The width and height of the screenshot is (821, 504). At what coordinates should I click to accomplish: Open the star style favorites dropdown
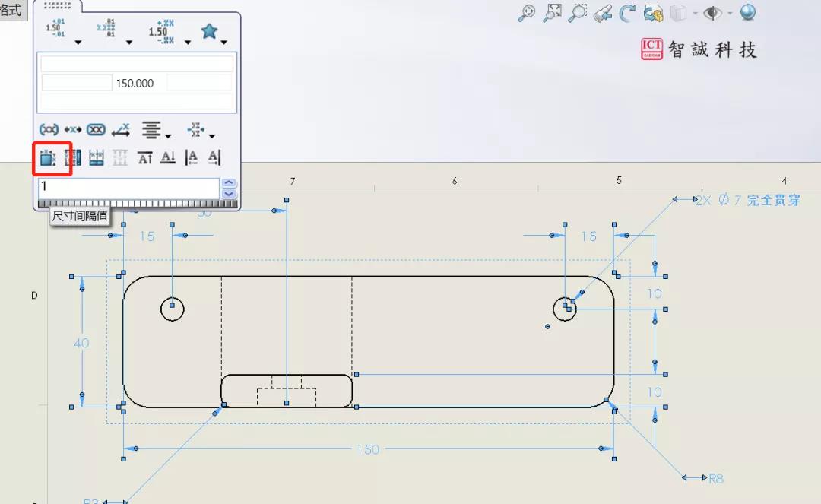point(223,43)
